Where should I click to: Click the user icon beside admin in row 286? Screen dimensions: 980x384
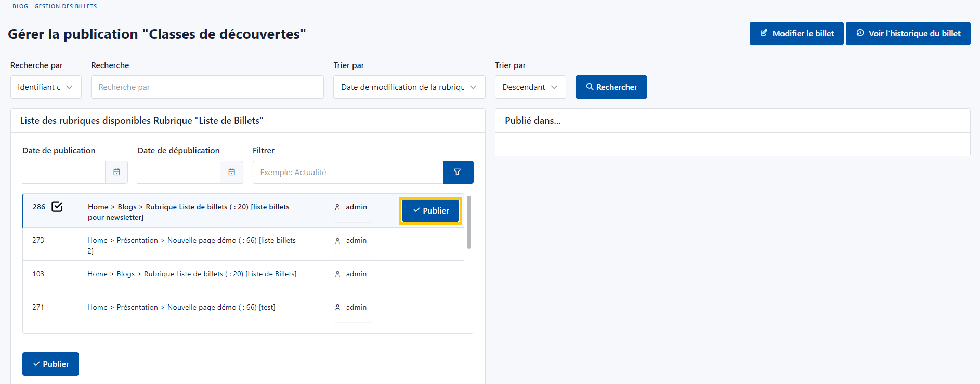tap(337, 207)
